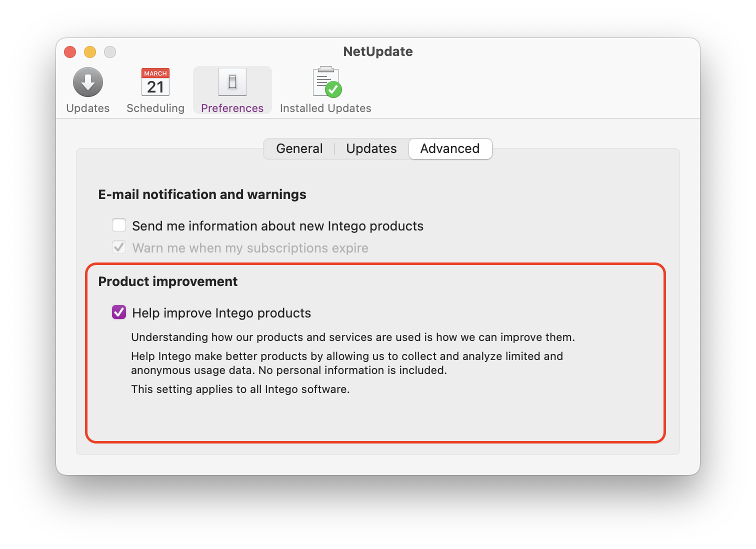Image resolution: width=756 pixels, height=549 pixels.
Task: Select the Preferences switch icon
Action: coord(232,82)
